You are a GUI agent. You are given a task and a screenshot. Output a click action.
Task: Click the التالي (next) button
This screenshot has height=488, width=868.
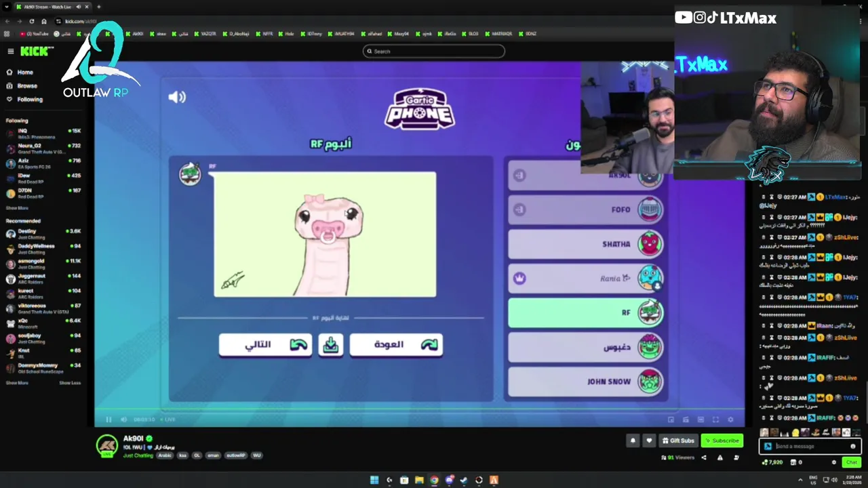265,344
